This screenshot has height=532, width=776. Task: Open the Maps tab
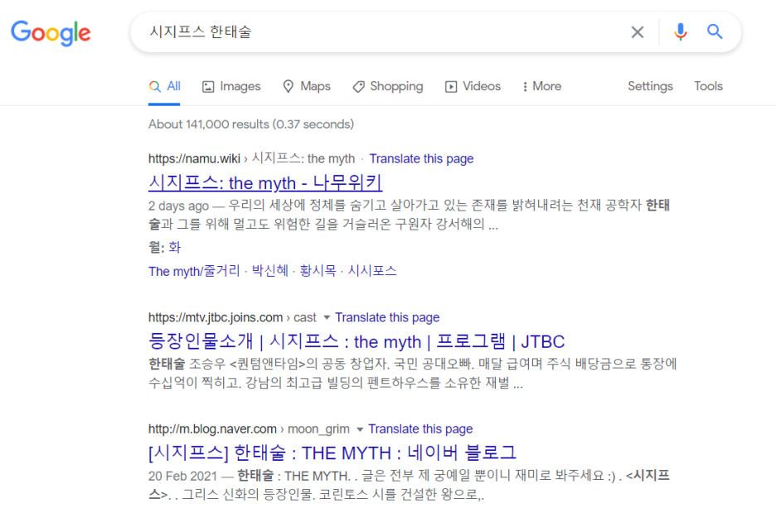click(x=307, y=87)
